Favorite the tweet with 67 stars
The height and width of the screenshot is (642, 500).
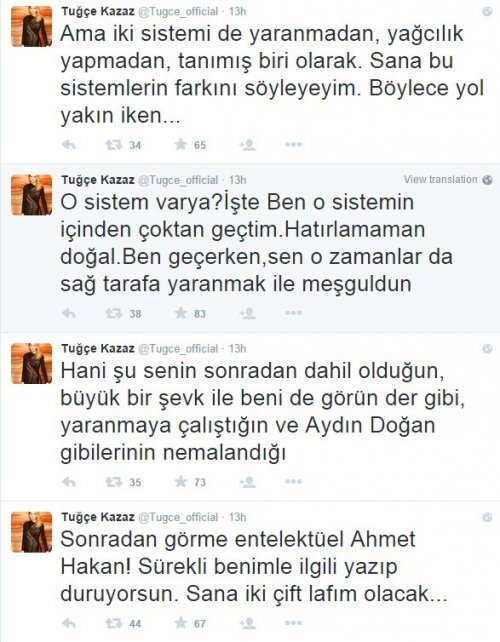pyautogui.click(x=181, y=623)
